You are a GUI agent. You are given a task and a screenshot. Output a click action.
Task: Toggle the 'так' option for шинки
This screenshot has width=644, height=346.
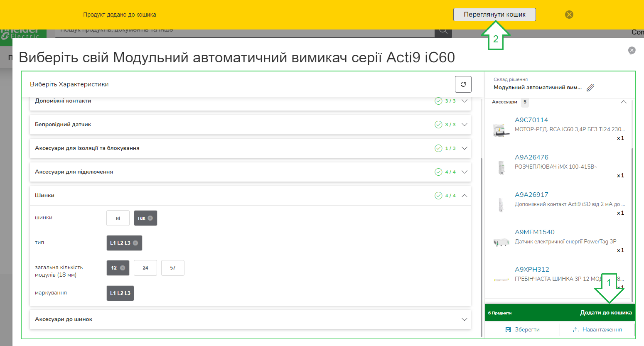click(145, 218)
